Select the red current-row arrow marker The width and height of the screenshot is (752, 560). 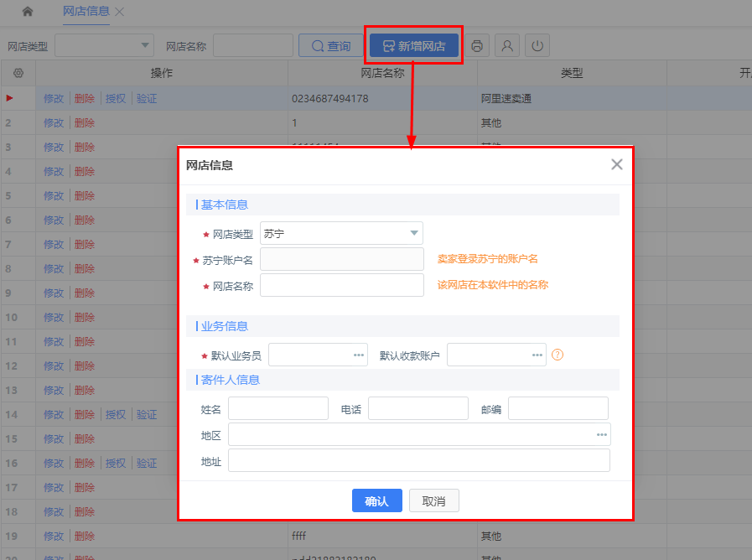point(9,98)
